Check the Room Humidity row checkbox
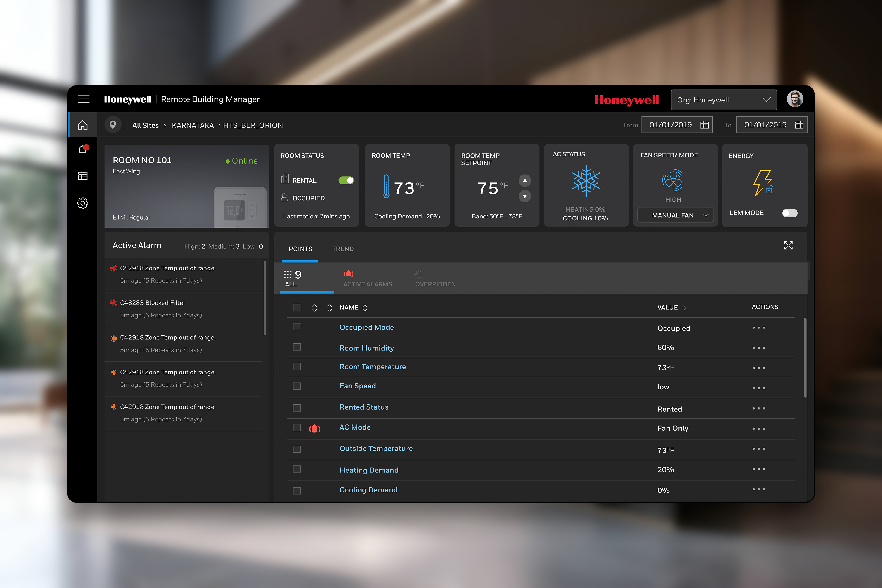This screenshot has width=882, height=588. [297, 347]
